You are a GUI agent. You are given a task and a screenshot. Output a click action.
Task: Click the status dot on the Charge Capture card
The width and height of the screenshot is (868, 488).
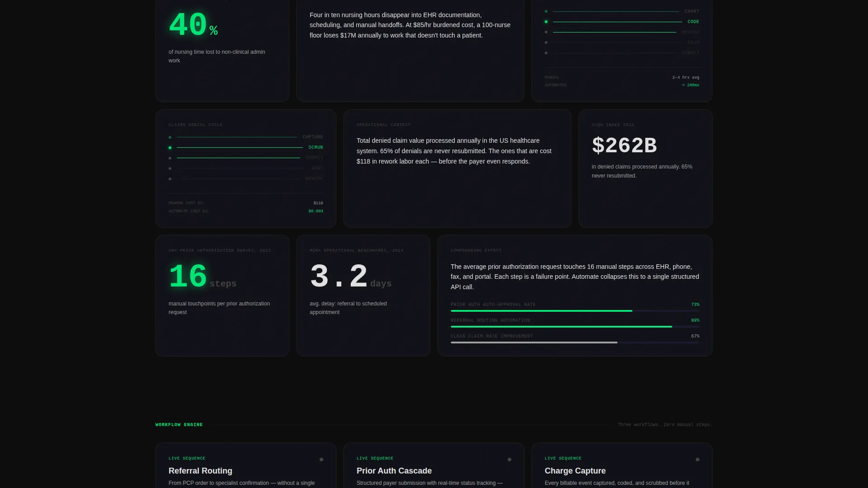pyautogui.click(x=698, y=460)
